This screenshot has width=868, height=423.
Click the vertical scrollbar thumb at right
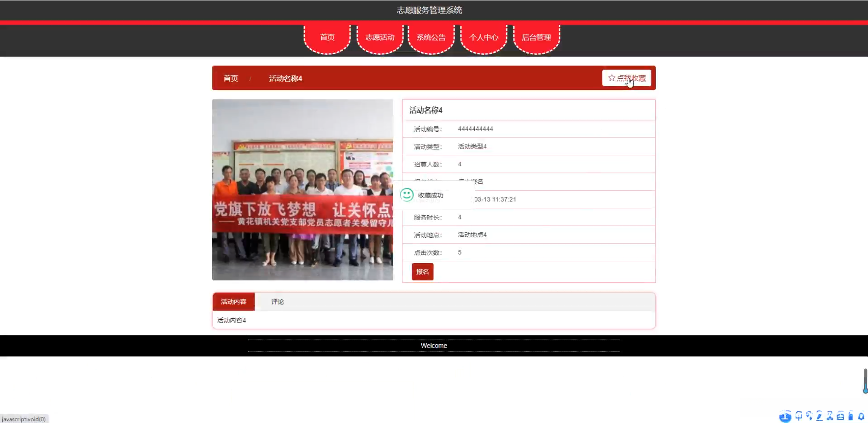866,381
